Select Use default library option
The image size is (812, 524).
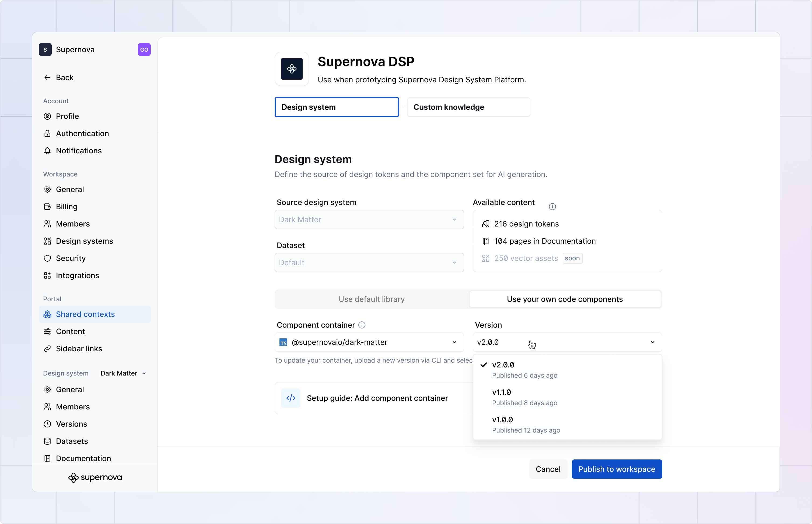(372, 299)
